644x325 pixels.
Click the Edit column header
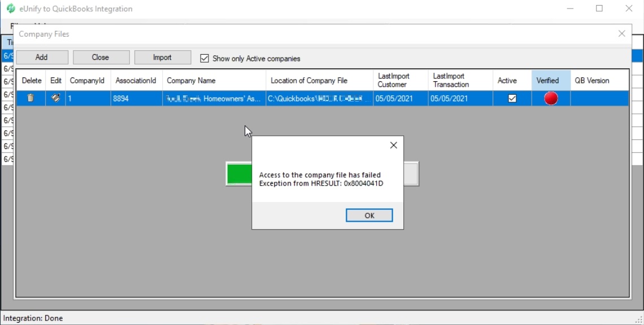click(x=55, y=81)
